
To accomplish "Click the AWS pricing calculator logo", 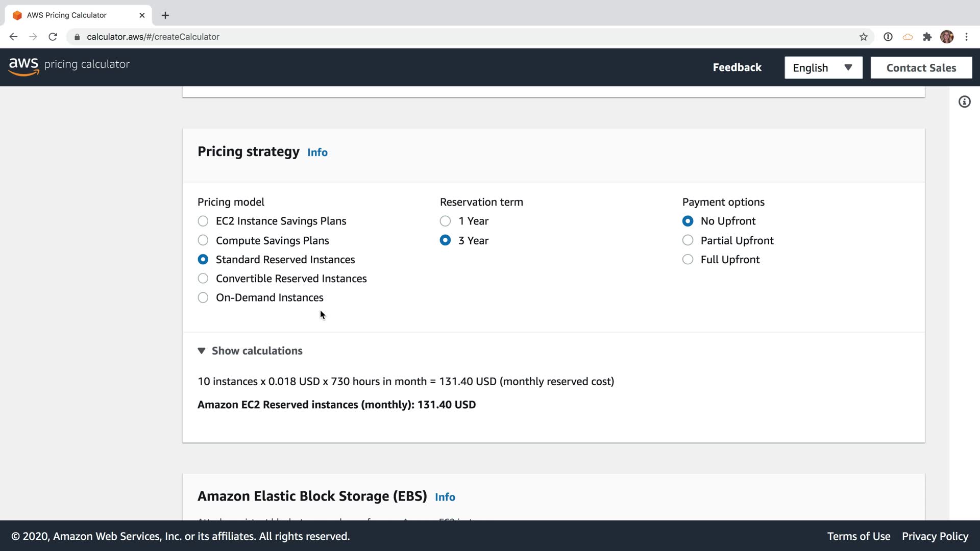I will point(69,65).
